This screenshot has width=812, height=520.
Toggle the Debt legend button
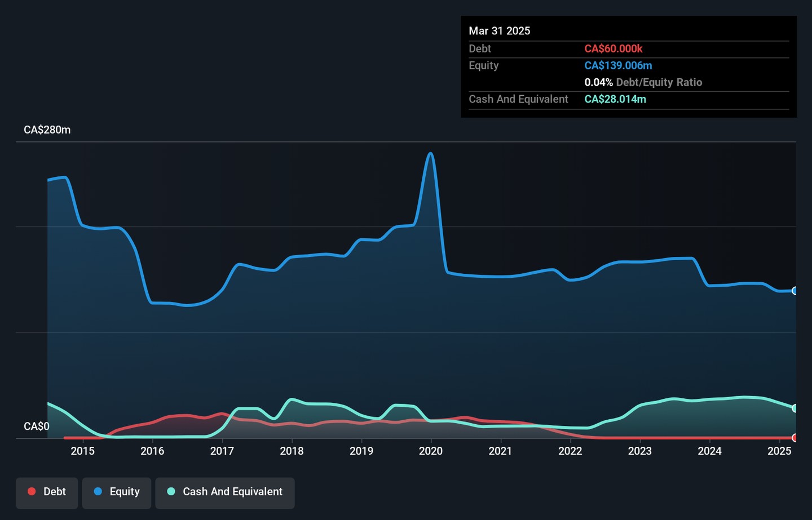(47, 492)
